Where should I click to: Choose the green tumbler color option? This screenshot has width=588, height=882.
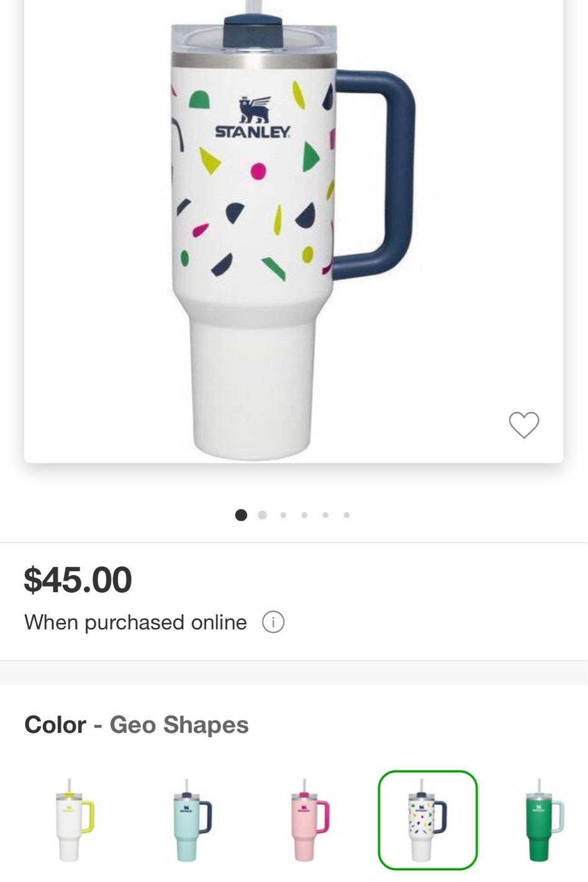(x=543, y=820)
